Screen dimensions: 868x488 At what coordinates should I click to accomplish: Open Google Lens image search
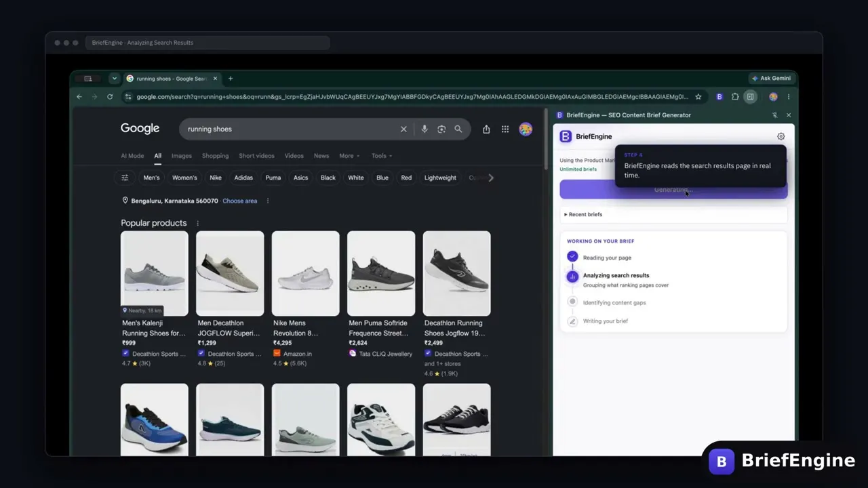441,129
